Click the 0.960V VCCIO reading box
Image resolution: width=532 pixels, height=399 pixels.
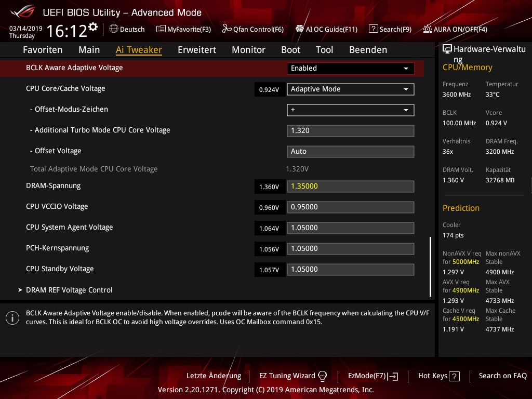(x=269, y=208)
